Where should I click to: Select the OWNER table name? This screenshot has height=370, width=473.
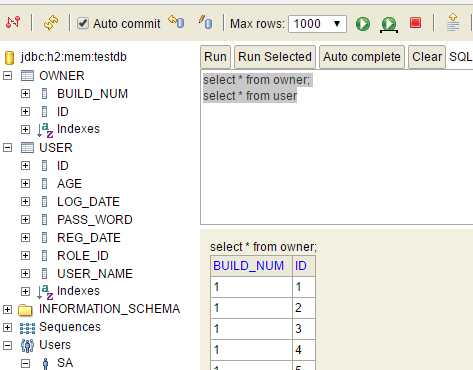click(x=62, y=76)
